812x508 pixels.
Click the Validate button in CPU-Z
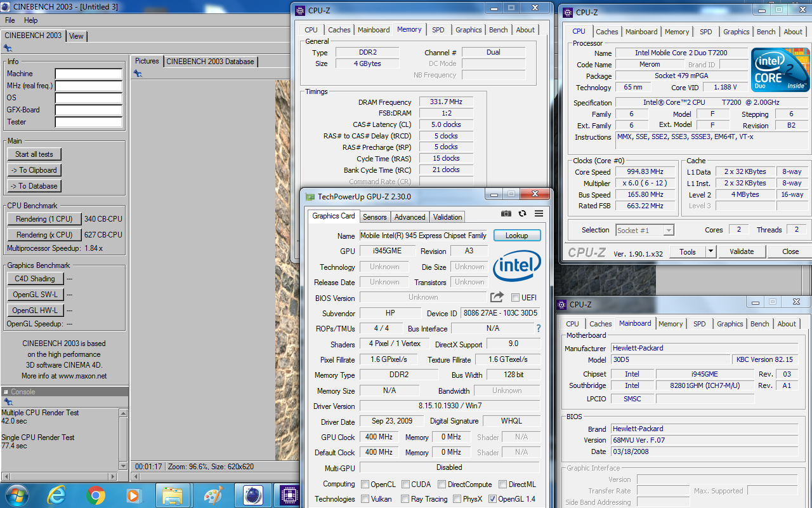[x=742, y=251]
